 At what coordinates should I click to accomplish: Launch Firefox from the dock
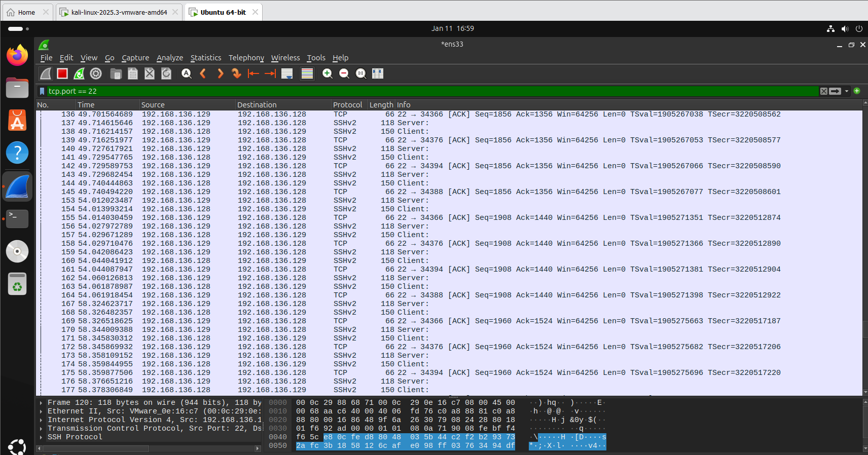tap(17, 55)
